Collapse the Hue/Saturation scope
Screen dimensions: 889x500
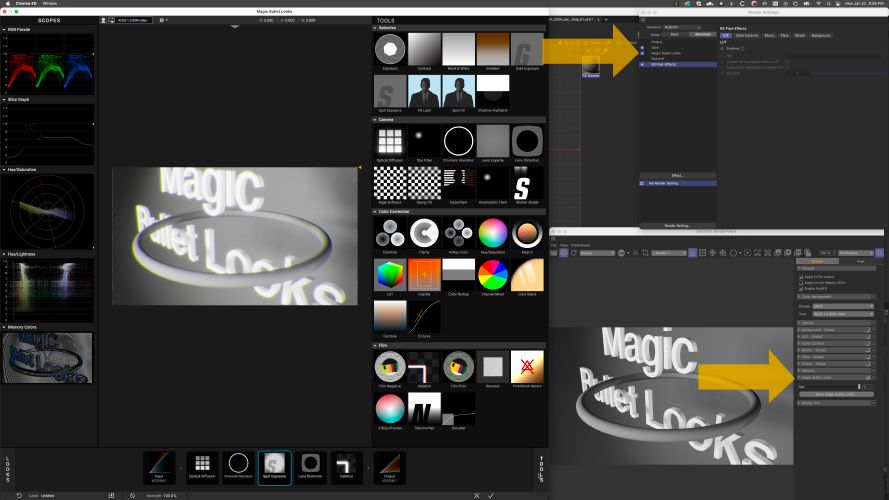4,170
